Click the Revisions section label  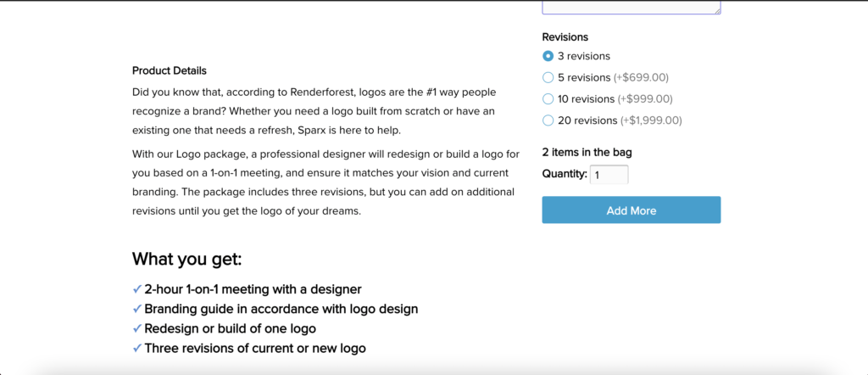point(565,36)
